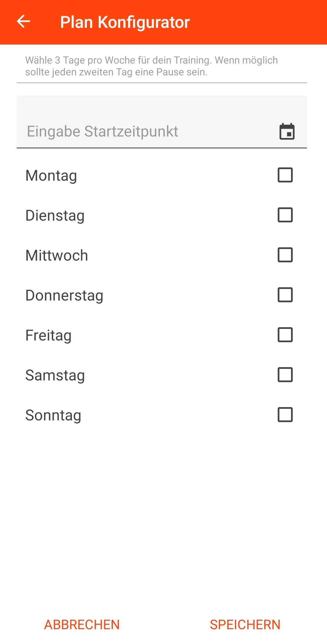Click the Plan Konfigurator title

pos(125,22)
